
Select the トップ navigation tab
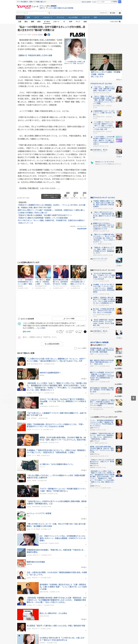pyautogui.click(x=20, y=17)
